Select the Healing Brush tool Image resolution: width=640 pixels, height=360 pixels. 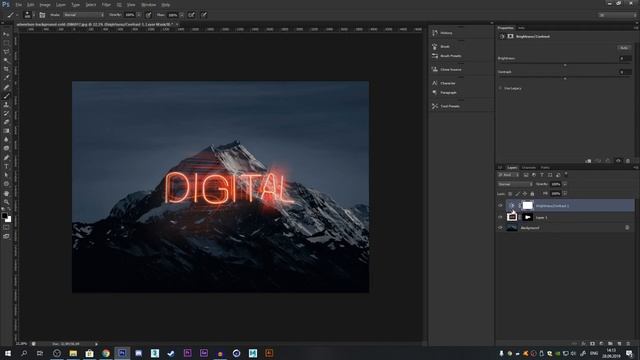(x=6, y=87)
